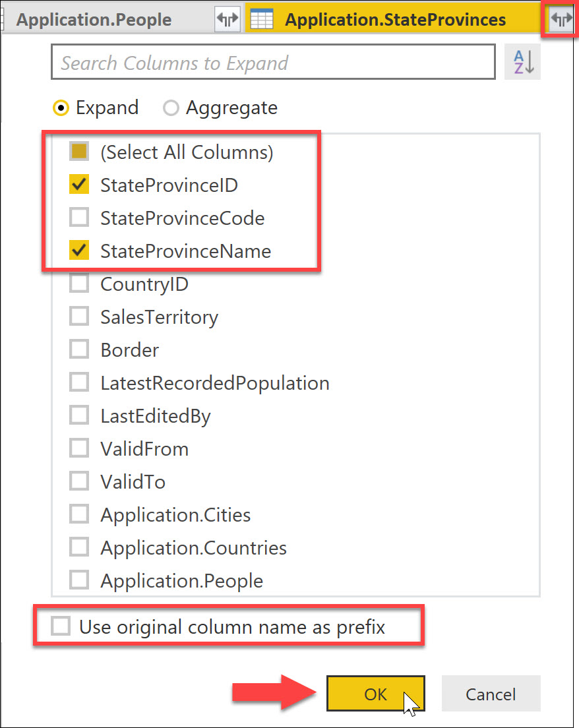This screenshot has height=728, width=579.
Task: Check the Application.Countries checkbox
Action: pos(79,547)
